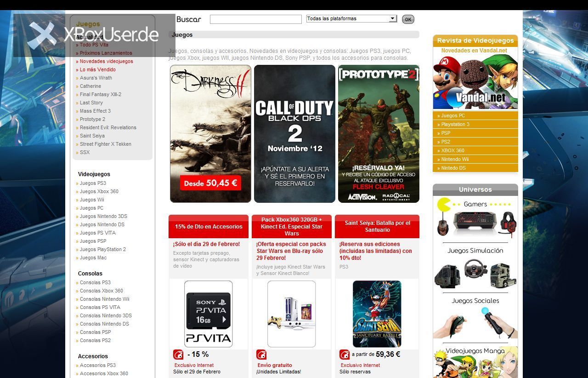This screenshot has height=378, width=588.
Task: Open the Saint Seiya Sanctuary Battle cover
Action: point(377,314)
